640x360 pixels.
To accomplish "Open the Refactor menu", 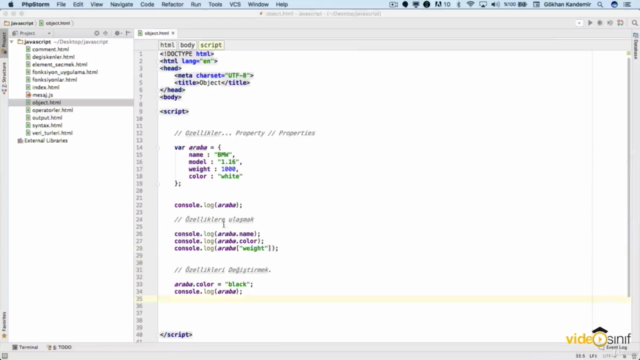I will tap(172, 4).
